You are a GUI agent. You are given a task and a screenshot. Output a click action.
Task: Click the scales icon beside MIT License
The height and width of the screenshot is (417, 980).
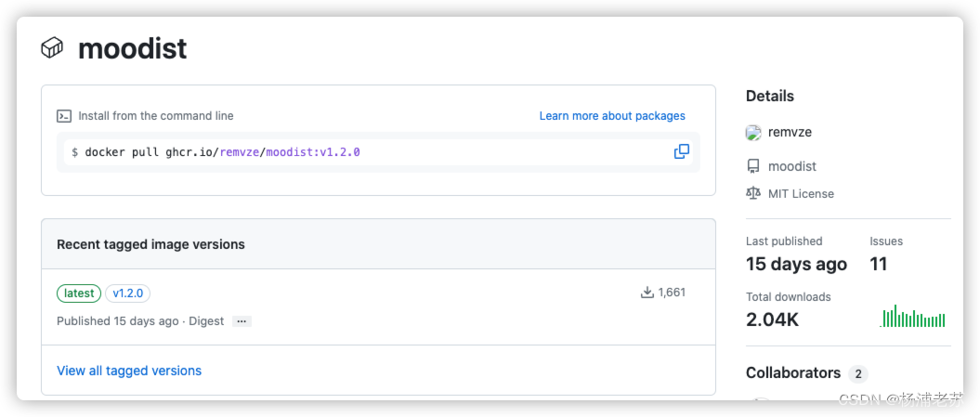point(753,193)
